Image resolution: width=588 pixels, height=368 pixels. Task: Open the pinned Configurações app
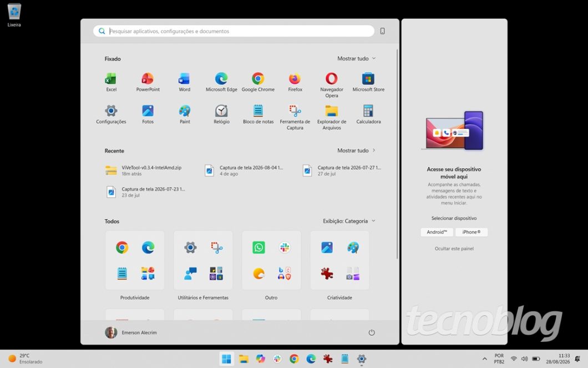(111, 114)
